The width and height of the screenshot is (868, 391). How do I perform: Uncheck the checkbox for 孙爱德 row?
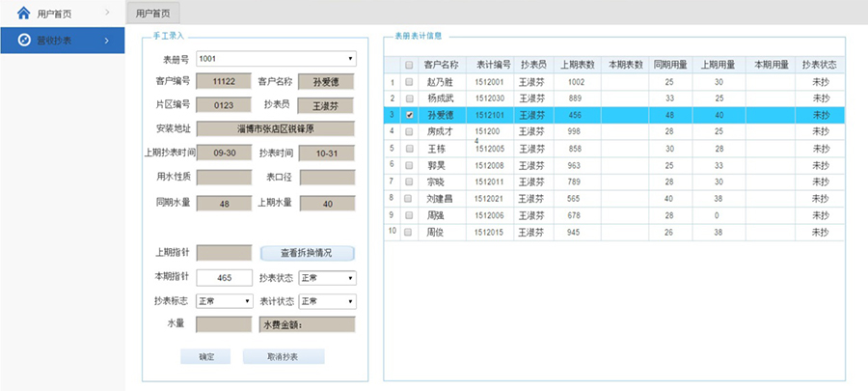pos(409,114)
